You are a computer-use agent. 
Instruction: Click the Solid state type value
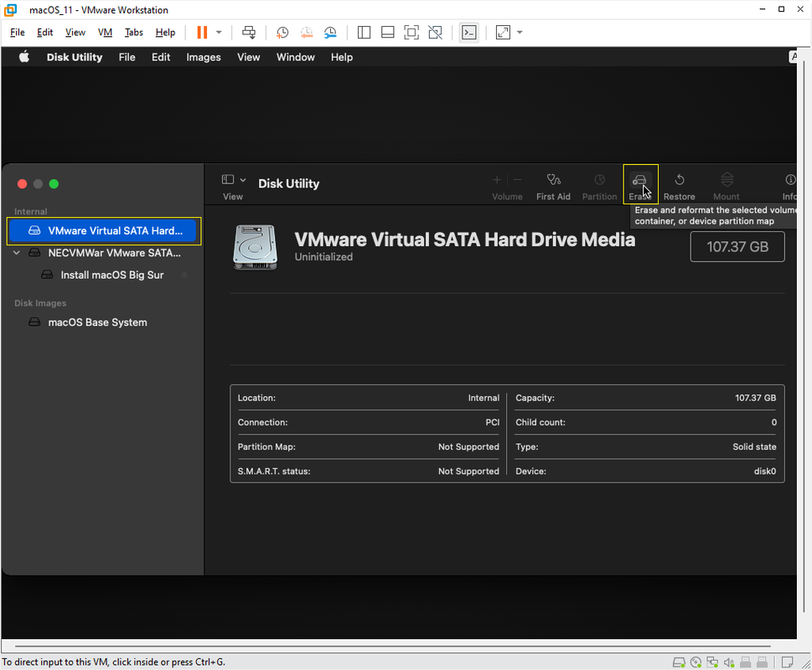[x=754, y=446]
